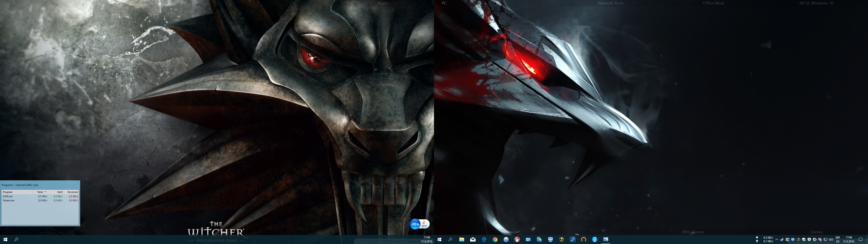
Task: Open Windows Defender shield tray icon
Action: point(809,240)
